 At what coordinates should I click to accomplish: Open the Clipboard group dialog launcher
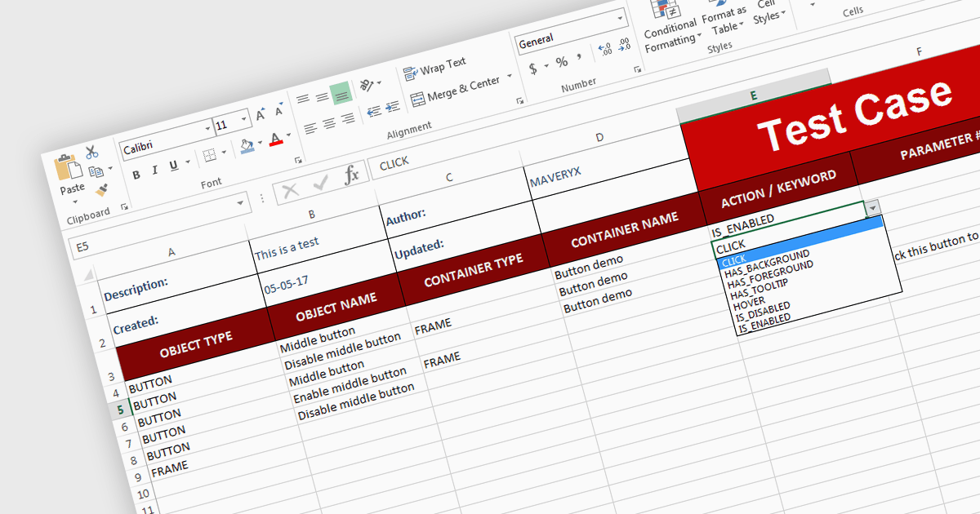[124, 207]
